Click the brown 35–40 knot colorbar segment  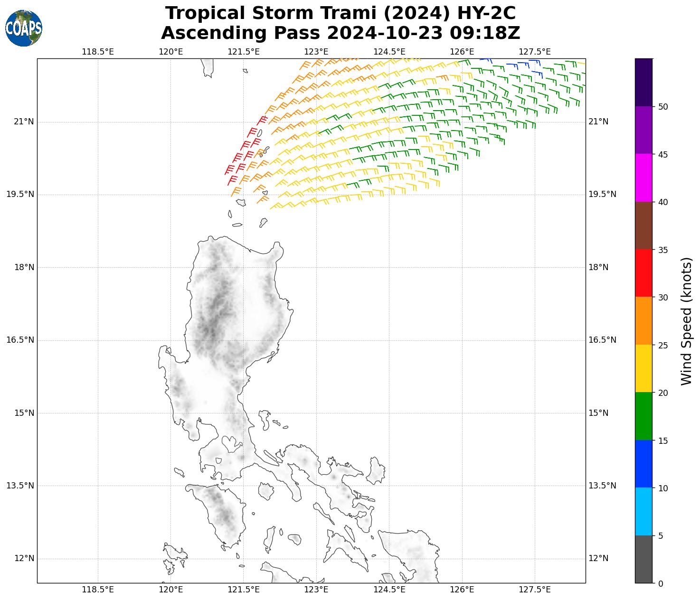643,225
